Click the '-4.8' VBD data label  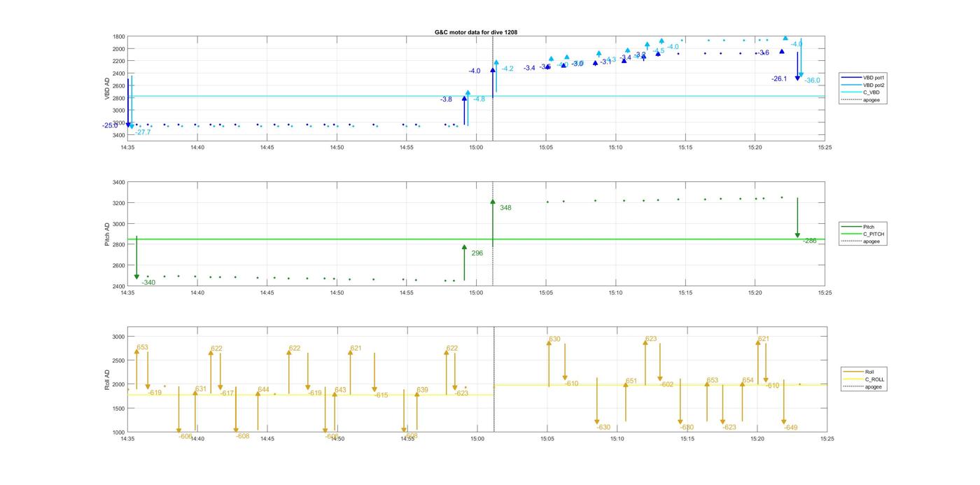[479, 99]
